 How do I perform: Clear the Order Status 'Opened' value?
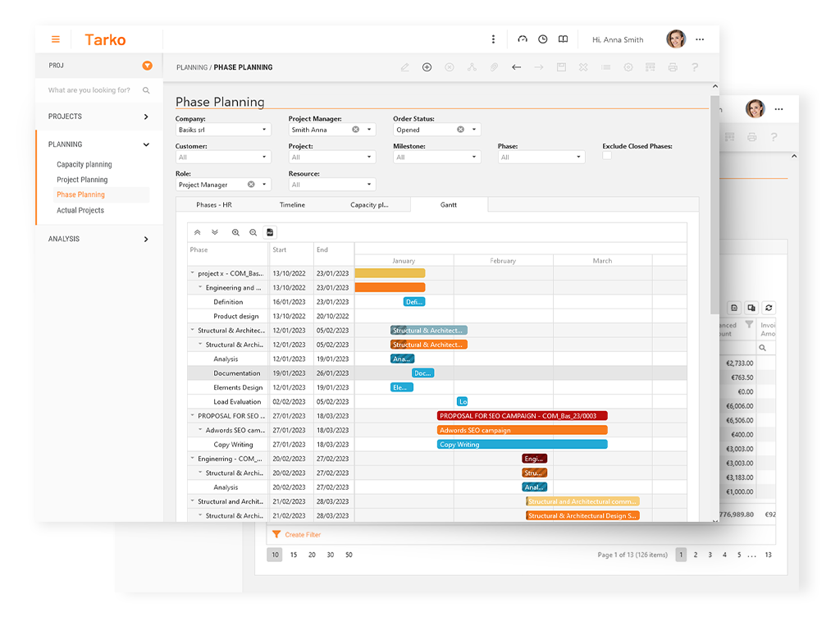click(461, 130)
